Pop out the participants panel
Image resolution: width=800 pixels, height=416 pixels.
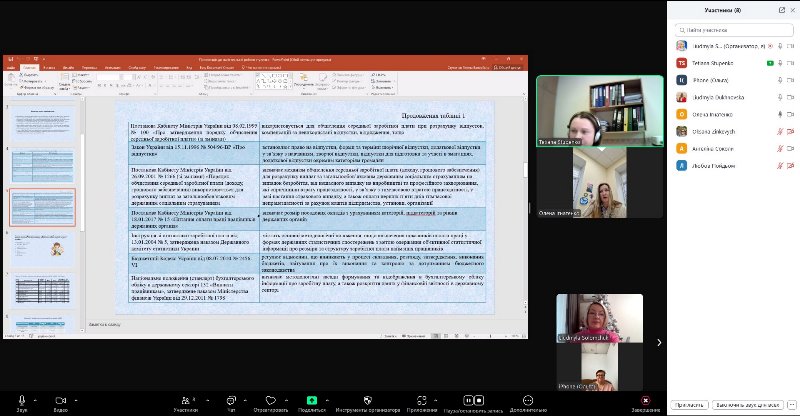click(782, 10)
